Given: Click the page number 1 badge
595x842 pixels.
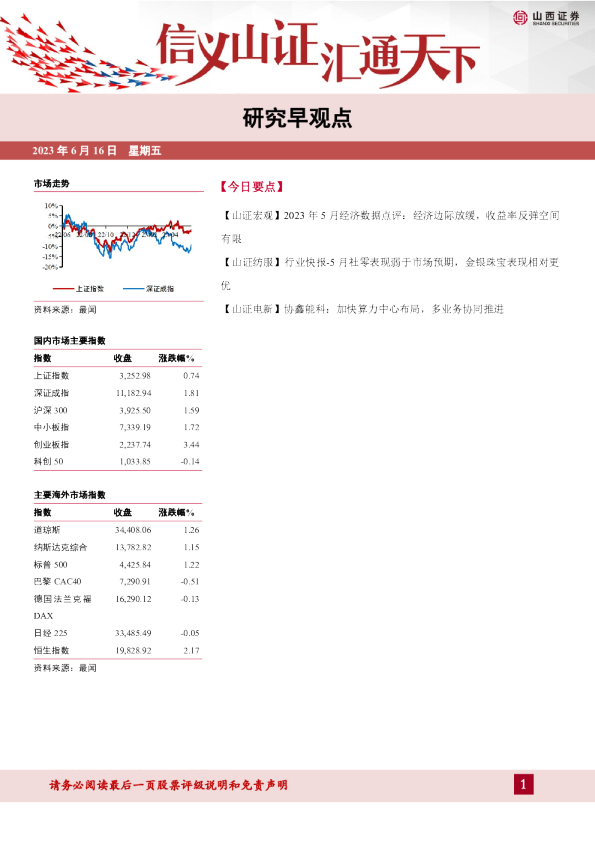Looking at the screenshot, I should (x=524, y=785).
